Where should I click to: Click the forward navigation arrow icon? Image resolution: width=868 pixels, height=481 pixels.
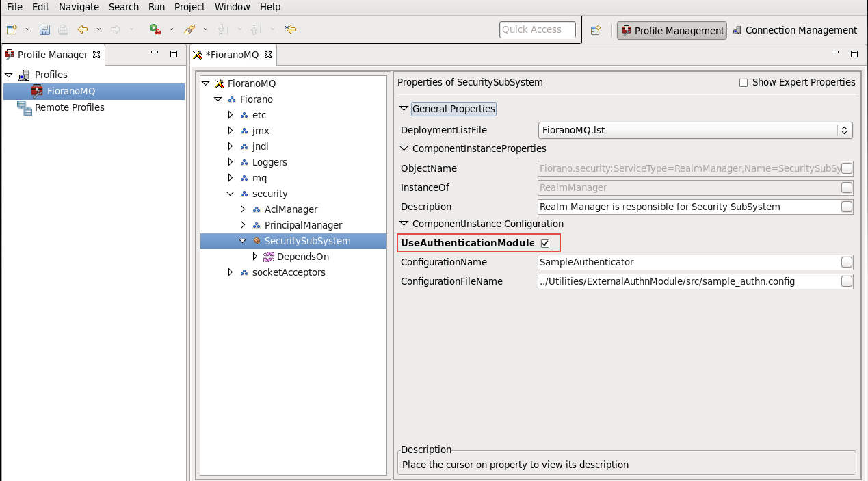coord(116,29)
